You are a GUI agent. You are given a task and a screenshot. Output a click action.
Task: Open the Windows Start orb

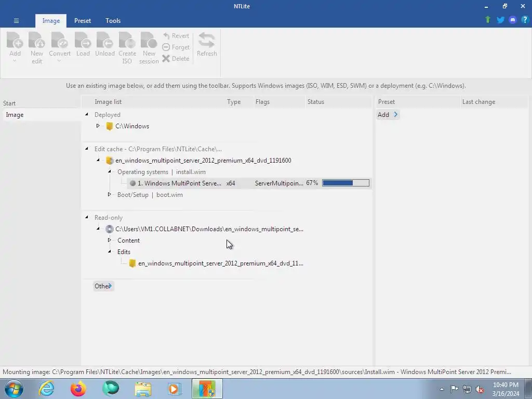click(14, 389)
